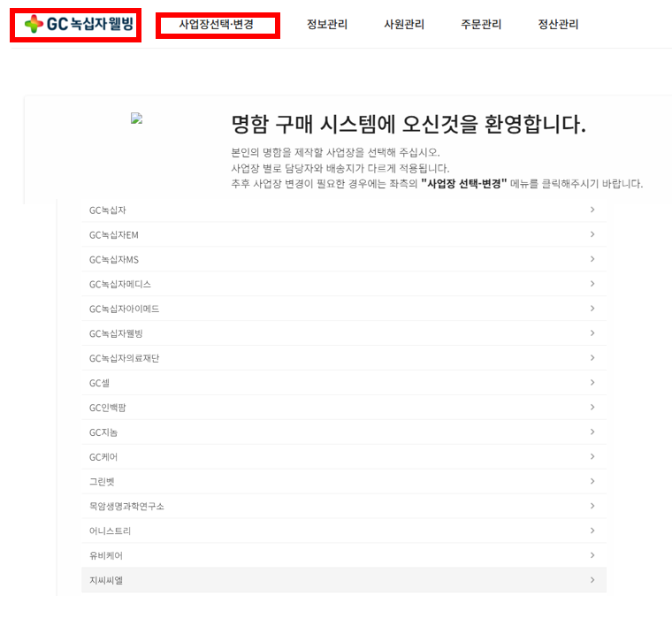Click the chevron on the GC녹십자EM row

(592, 234)
